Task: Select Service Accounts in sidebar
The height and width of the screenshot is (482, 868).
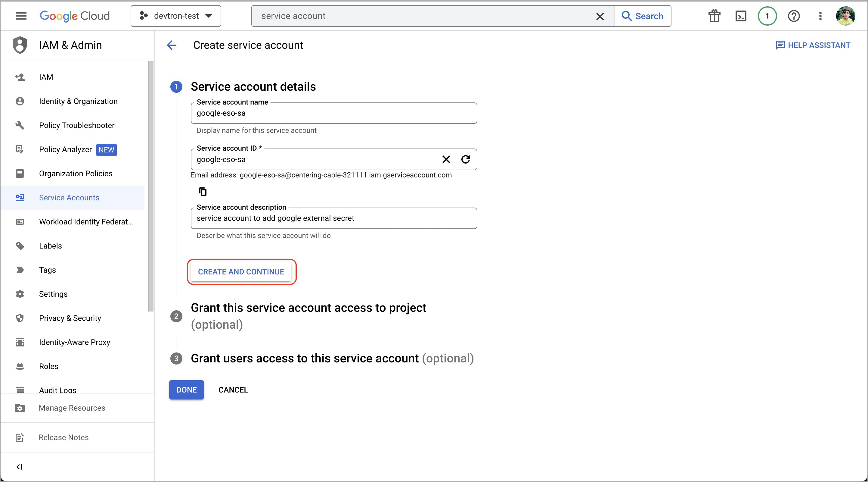Action: coord(69,198)
